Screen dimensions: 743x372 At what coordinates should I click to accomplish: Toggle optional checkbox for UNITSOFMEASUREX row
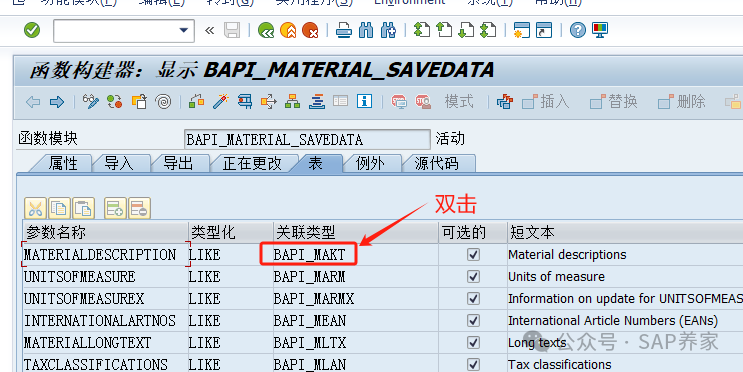coord(473,299)
